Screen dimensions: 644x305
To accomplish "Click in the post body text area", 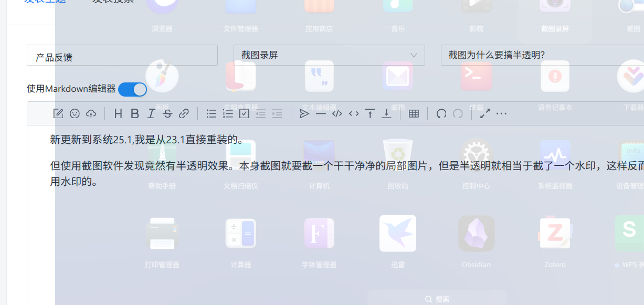I will click(335, 215).
